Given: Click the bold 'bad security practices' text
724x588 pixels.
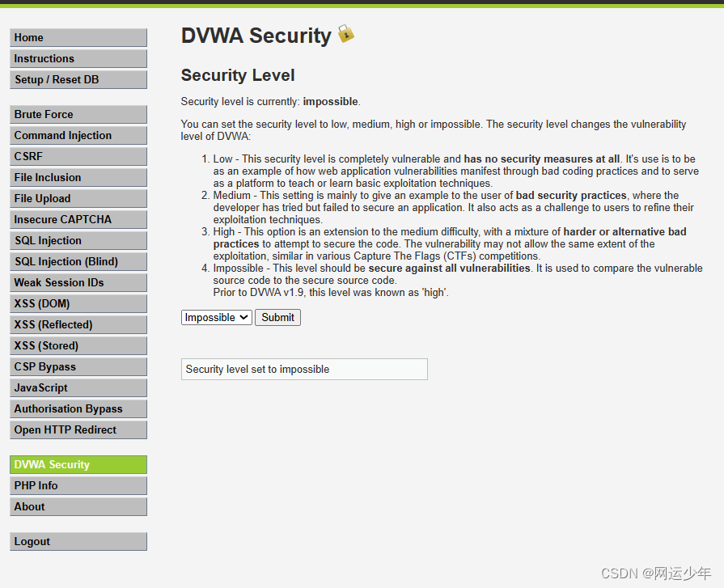Looking at the screenshot, I should coord(571,195).
